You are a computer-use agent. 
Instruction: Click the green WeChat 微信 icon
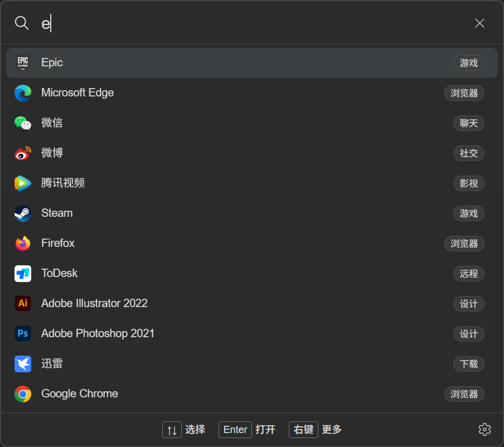click(x=23, y=123)
